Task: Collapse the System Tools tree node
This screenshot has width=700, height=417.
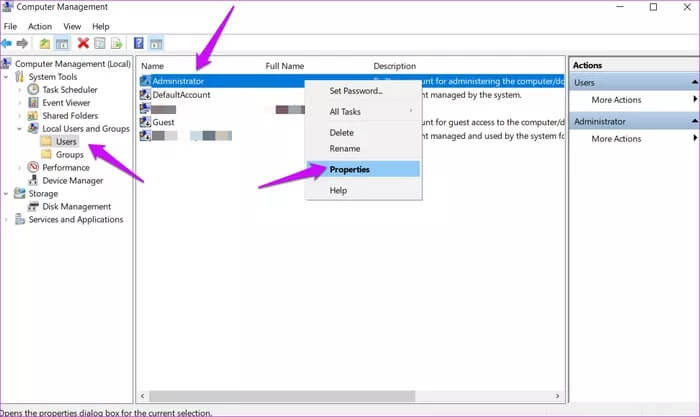Action: click(6, 77)
